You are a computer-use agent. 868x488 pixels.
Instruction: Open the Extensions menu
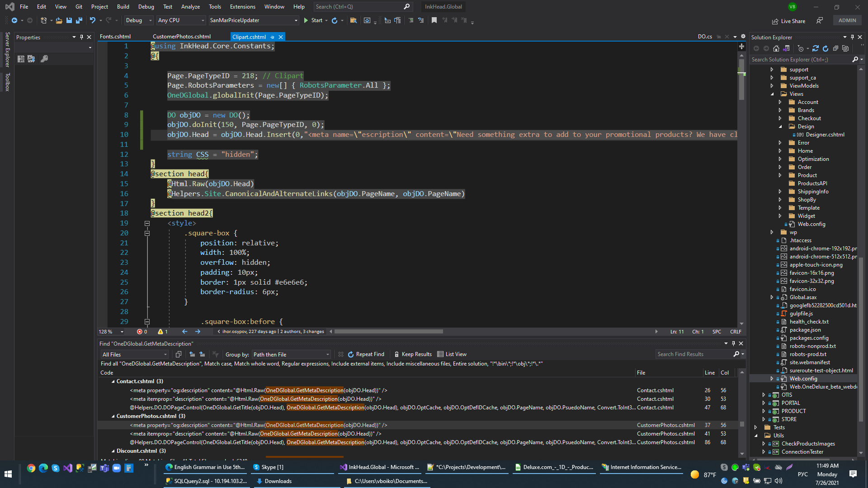(x=242, y=7)
